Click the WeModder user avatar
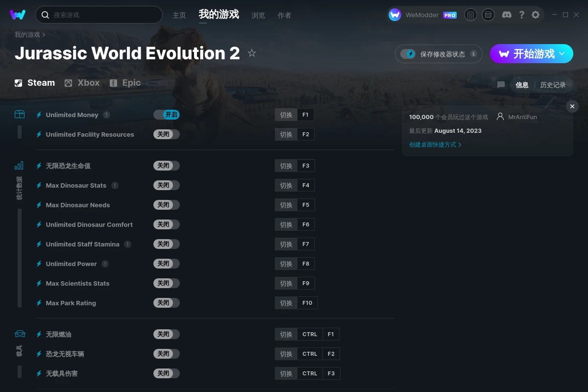This screenshot has width=588, height=392. (395, 15)
